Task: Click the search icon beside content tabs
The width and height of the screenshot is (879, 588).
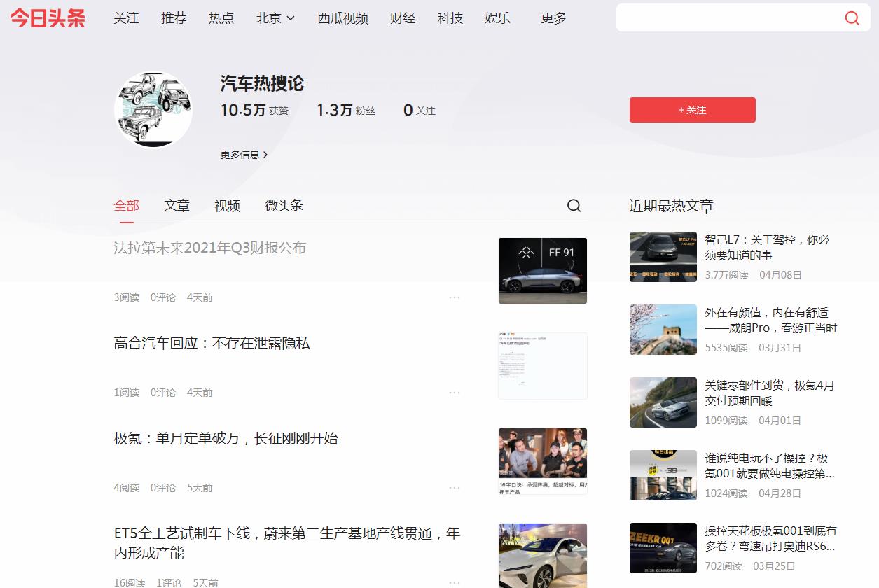Action: (x=574, y=205)
